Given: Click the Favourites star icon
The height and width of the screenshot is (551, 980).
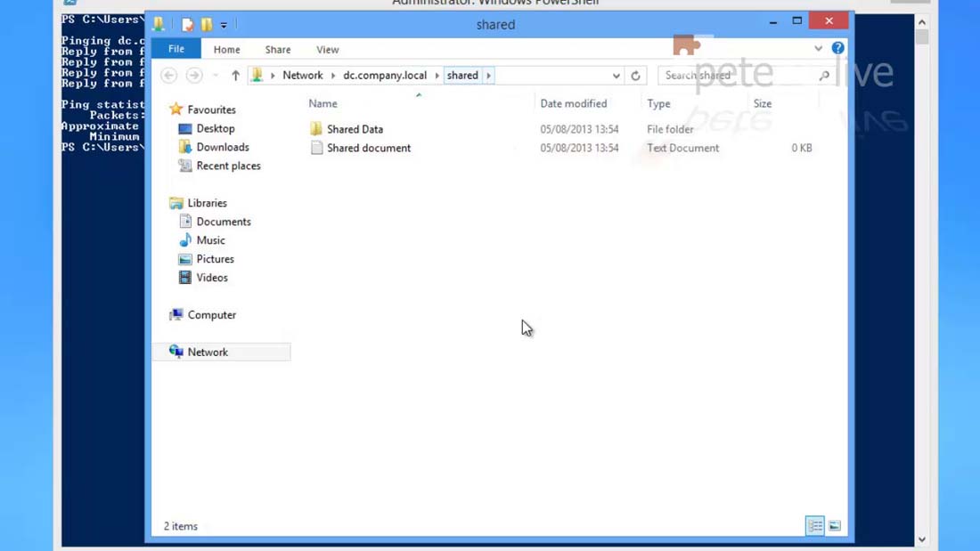Looking at the screenshot, I should [x=176, y=109].
